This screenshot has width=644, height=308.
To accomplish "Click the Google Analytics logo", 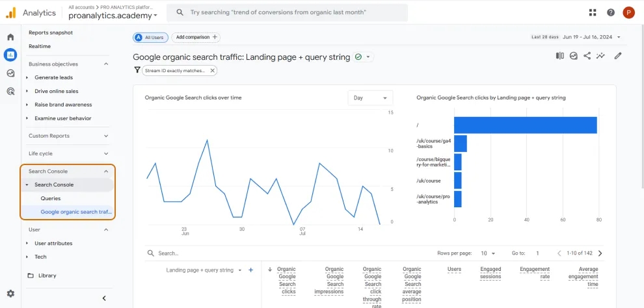I will [10, 12].
